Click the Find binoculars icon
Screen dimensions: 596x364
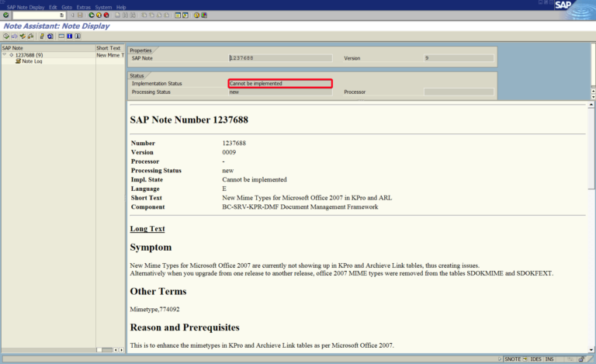pyautogui.click(x=125, y=16)
